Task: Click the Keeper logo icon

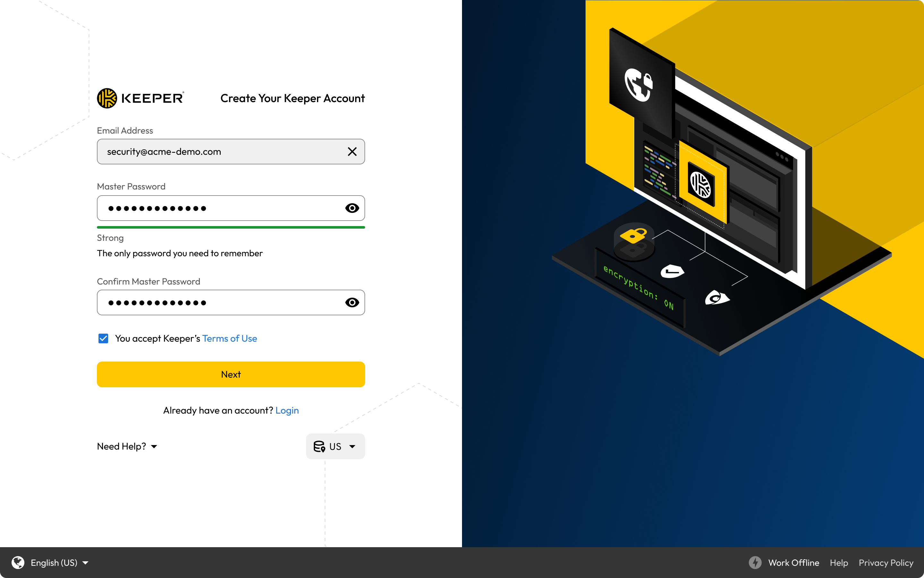Action: pyautogui.click(x=107, y=98)
